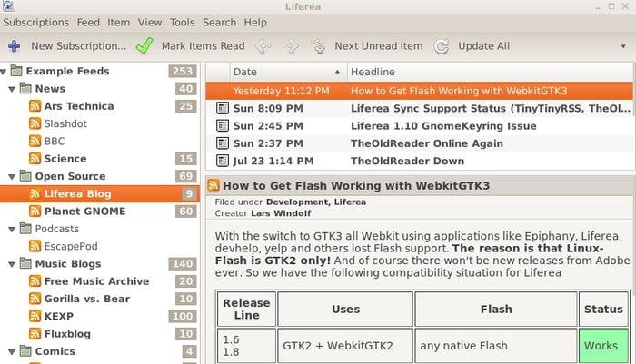
Task: Select the Planet GNOME feed name
Action: pyautogui.click(x=84, y=212)
